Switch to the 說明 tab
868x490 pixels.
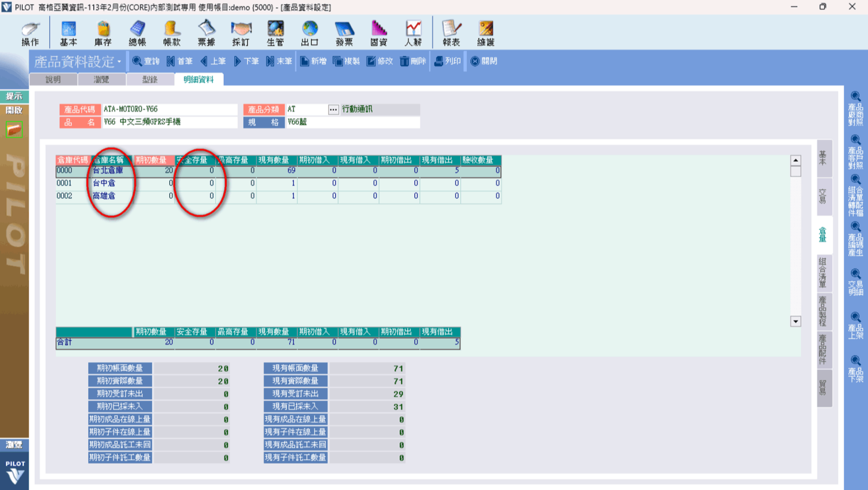point(53,80)
